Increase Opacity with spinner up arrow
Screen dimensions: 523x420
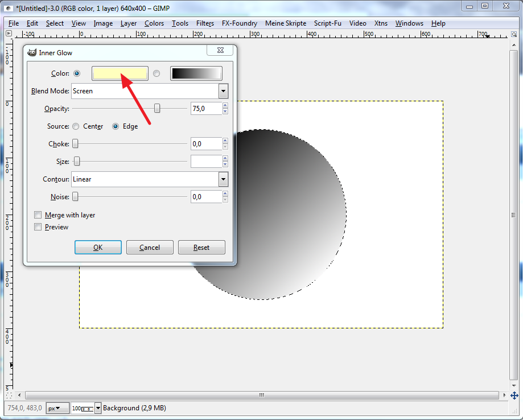tap(225, 105)
